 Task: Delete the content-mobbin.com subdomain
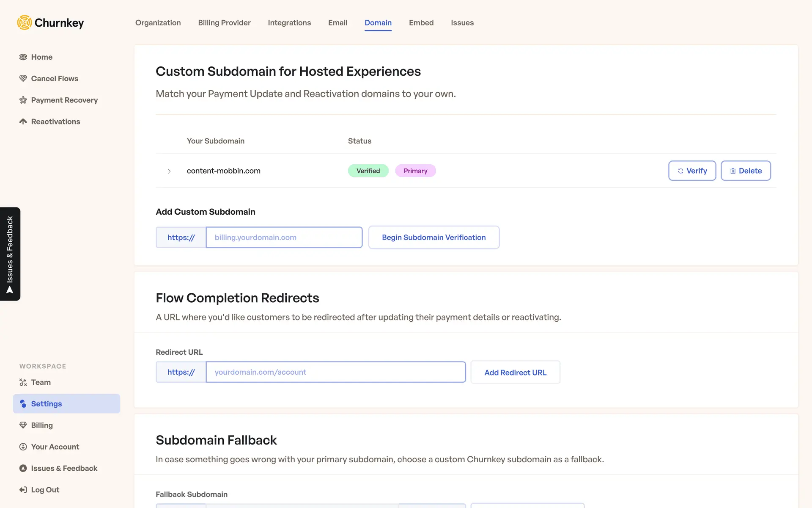click(746, 171)
